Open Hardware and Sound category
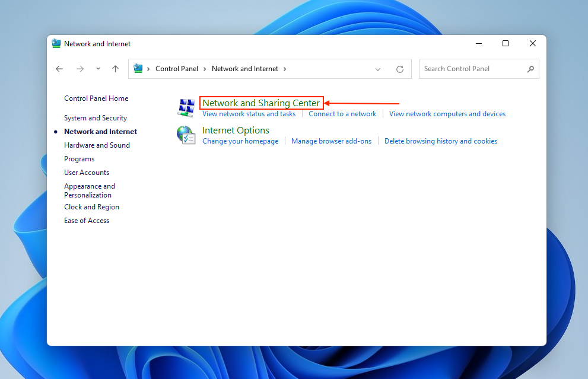588x379 pixels. [x=97, y=145]
